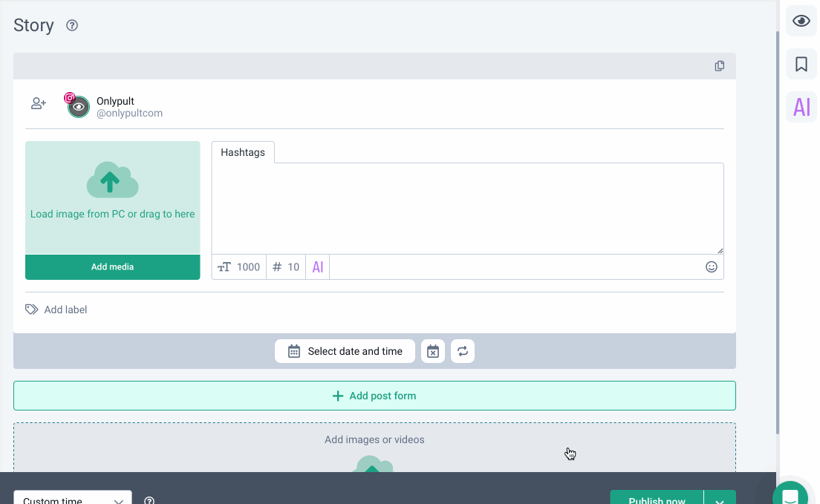Viewport: 820px width, 504px height.
Task: Open the Select date and time picker
Action: click(345, 351)
